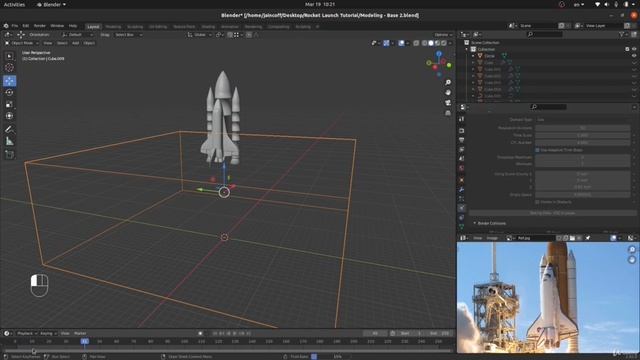
Task: Toggle Collection exclude-from-view-layer checkbox
Action: coord(627,49)
